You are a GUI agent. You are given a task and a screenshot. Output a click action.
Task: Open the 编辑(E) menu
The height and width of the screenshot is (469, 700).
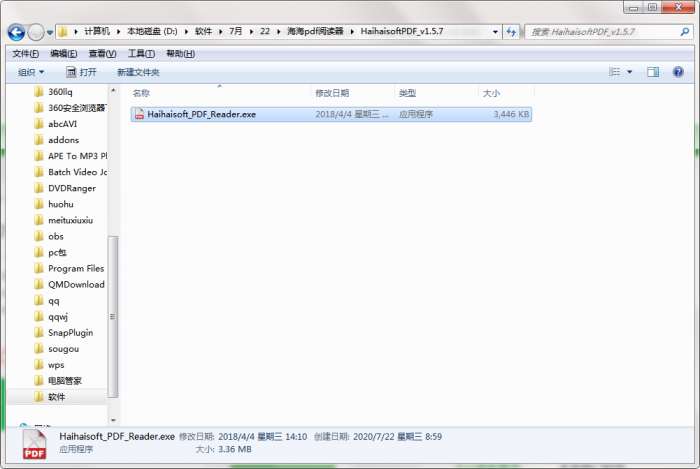click(63, 54)
